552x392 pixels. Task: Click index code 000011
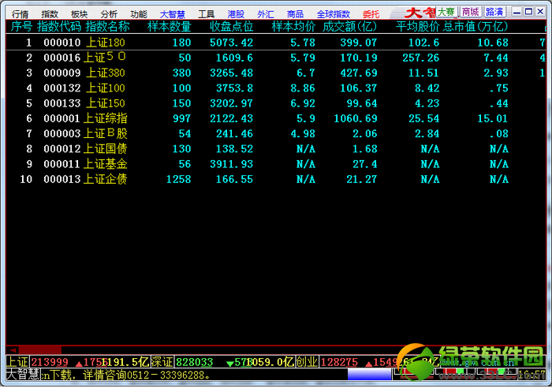point(62,164)
